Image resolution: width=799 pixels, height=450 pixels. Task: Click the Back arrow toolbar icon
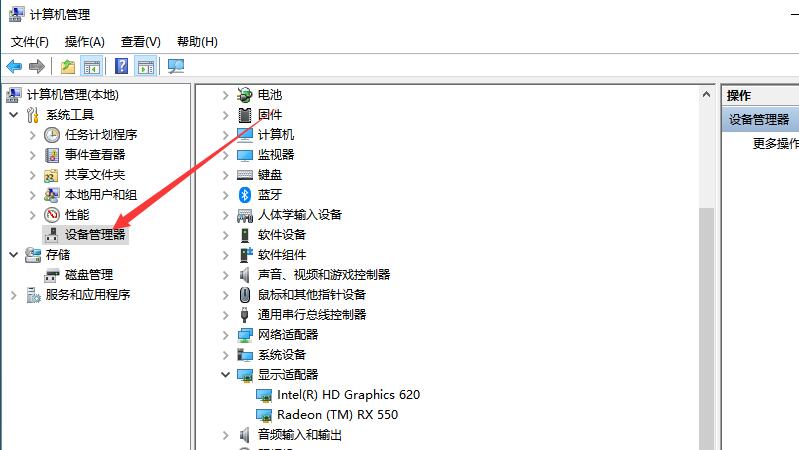pos(14,66)
